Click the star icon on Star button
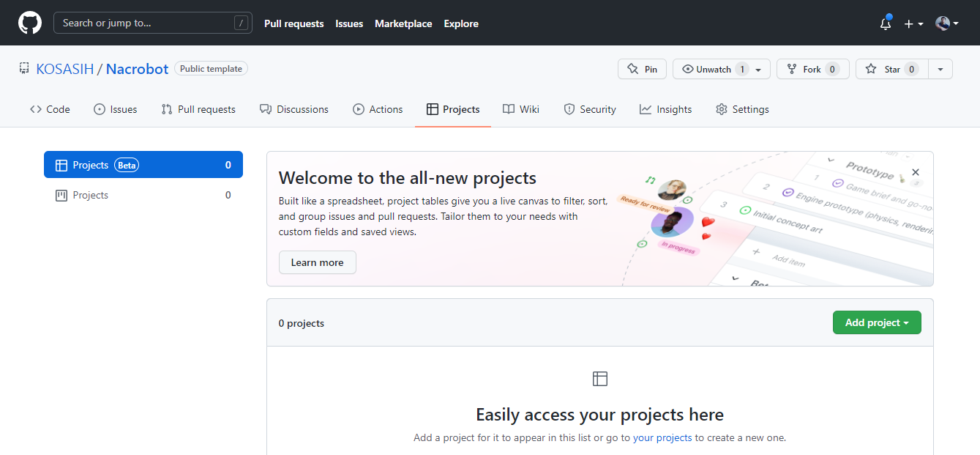This screenshot has width=980, height=455. pyautogui.click(x=870, y=69)
